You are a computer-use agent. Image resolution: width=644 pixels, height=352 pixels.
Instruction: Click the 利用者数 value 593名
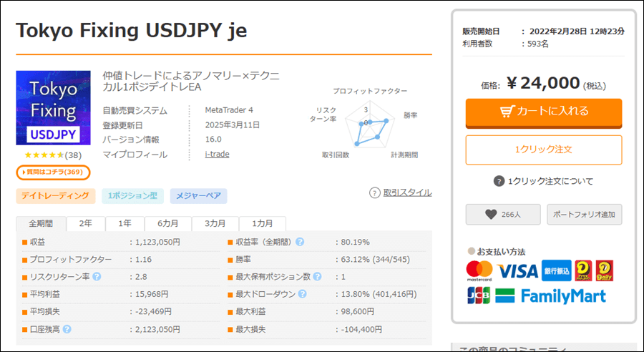(x=537, y=44)
